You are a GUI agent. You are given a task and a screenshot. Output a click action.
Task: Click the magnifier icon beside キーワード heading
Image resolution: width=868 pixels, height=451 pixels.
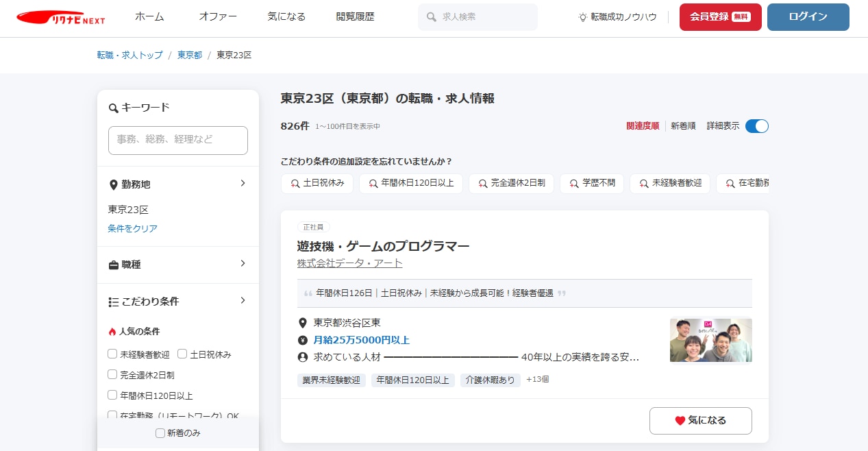click(112, 108)
